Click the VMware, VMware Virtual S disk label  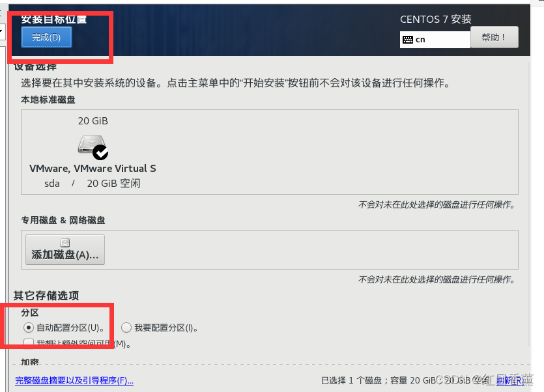click(x=93, y=169)
